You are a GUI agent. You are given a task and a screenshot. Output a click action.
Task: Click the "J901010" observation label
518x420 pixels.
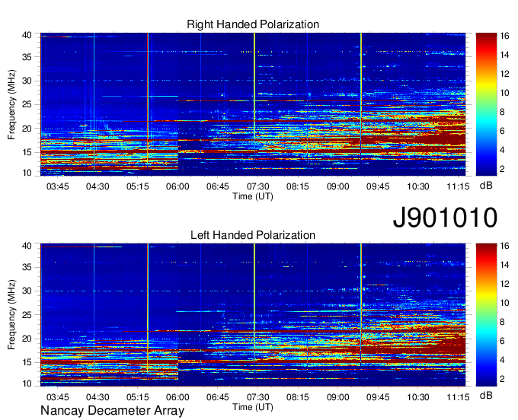(x=445, y=218)
